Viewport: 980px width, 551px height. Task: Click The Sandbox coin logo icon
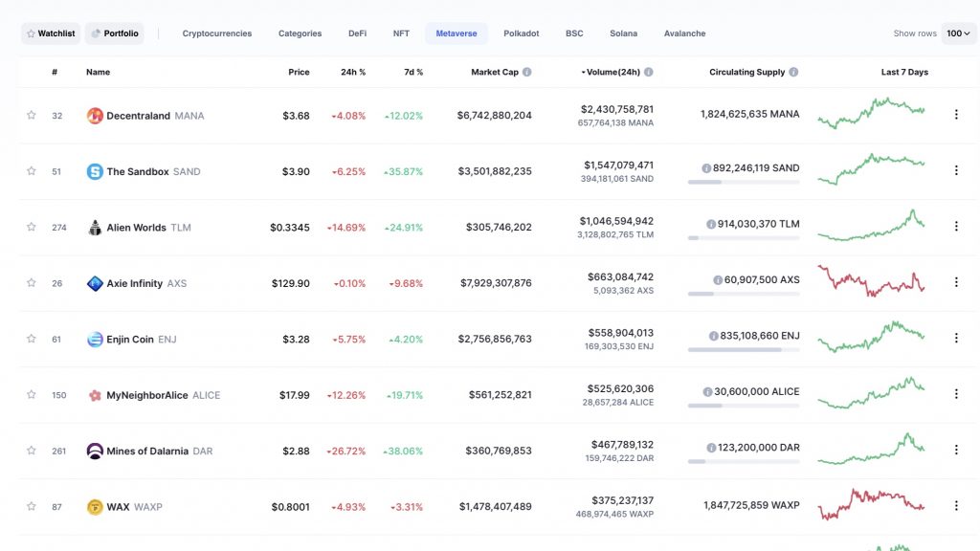coord(95,171)
